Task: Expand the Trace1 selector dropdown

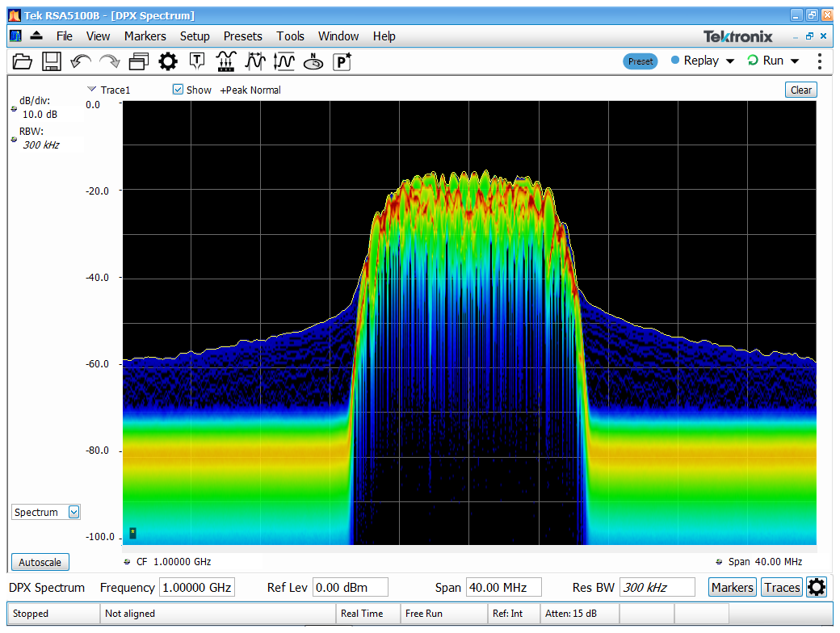Action: click(92, 90)
